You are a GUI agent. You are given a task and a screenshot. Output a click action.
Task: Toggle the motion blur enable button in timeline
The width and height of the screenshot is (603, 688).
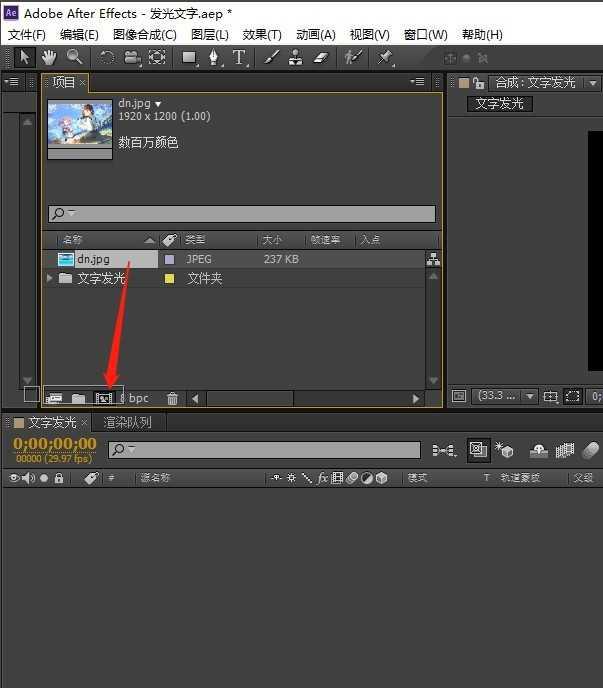click(590, 451)
